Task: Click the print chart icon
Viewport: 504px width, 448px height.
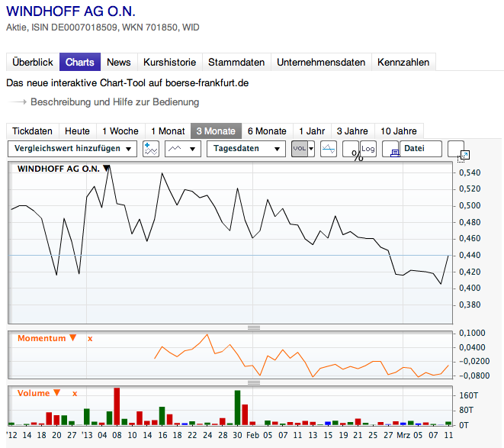Action: point(391,149)
